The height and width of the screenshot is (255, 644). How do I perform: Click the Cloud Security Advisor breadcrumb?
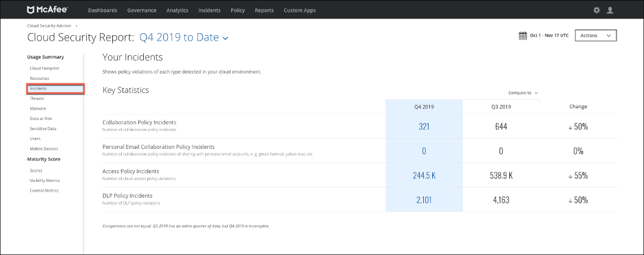click(50, 25)
